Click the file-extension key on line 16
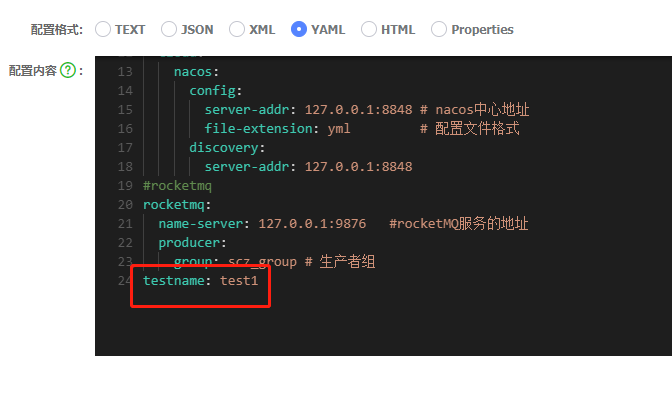Viewport: 672px width, 411px height. [x=258, y=129]
